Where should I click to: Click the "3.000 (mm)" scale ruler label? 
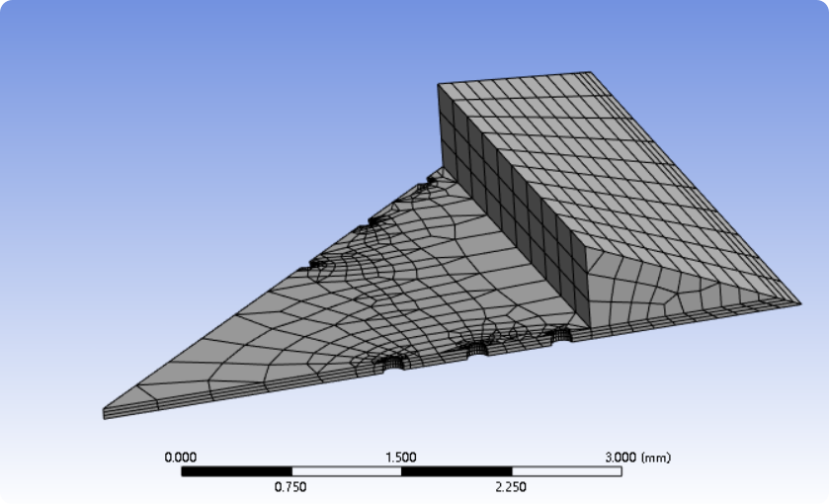click(637, 457)
